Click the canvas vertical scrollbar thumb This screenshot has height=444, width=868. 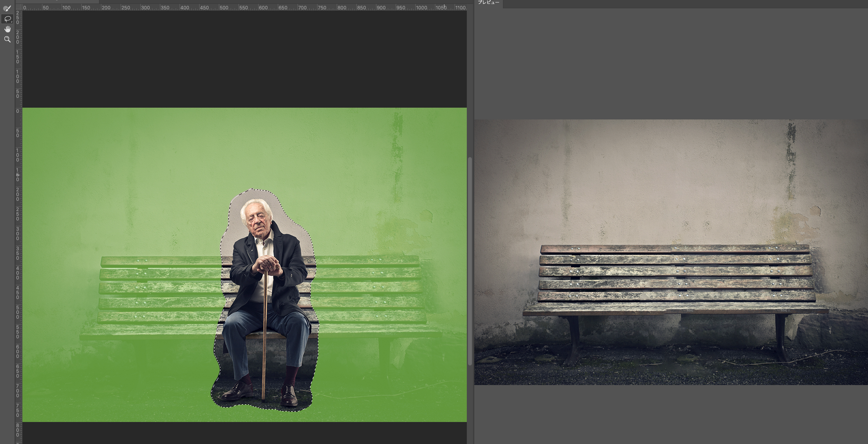(x=470, y=261)
